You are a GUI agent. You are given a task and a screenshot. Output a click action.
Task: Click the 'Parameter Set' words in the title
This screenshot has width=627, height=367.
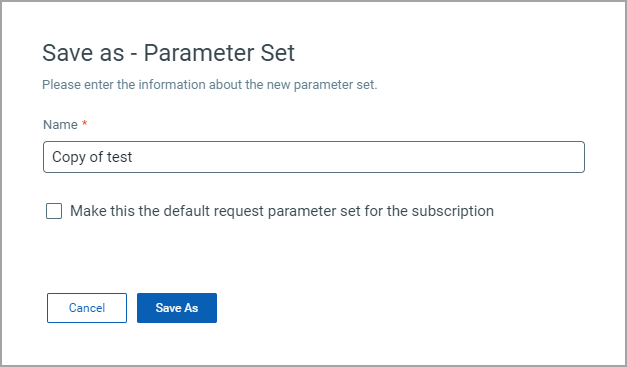point(219,53)
